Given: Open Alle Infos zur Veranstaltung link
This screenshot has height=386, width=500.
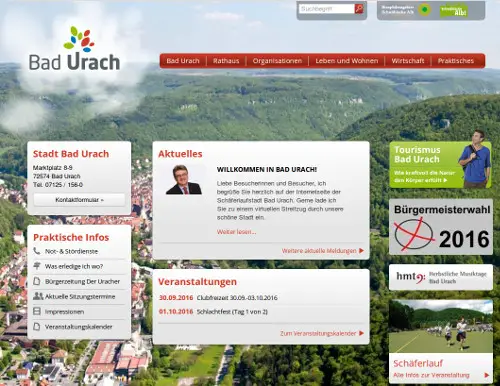Looking at the screenshot, I should click(x=431, y=375).
